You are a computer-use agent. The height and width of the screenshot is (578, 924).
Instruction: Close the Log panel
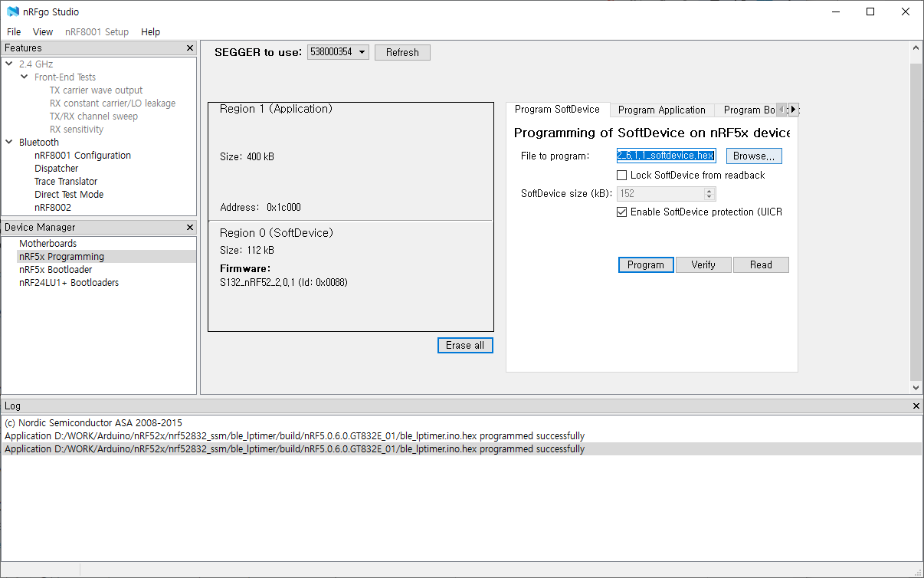pyautogui.click(x=916, y=406)
